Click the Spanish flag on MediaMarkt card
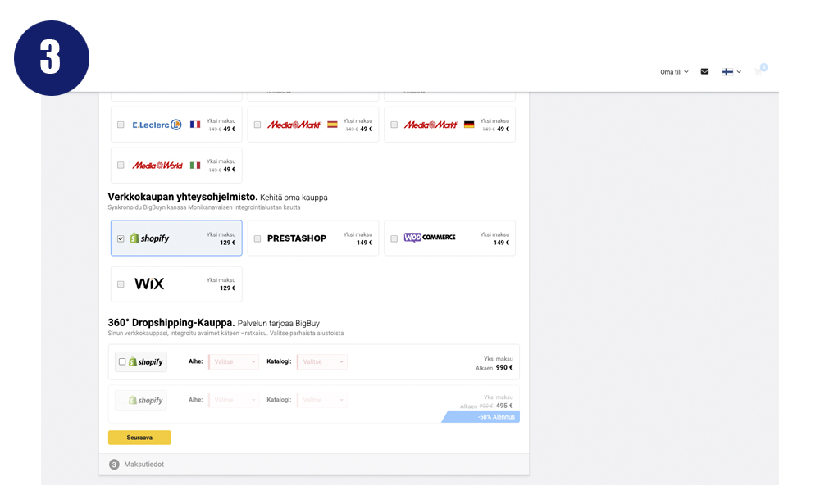The image size is (820, 504). [332, 125]
